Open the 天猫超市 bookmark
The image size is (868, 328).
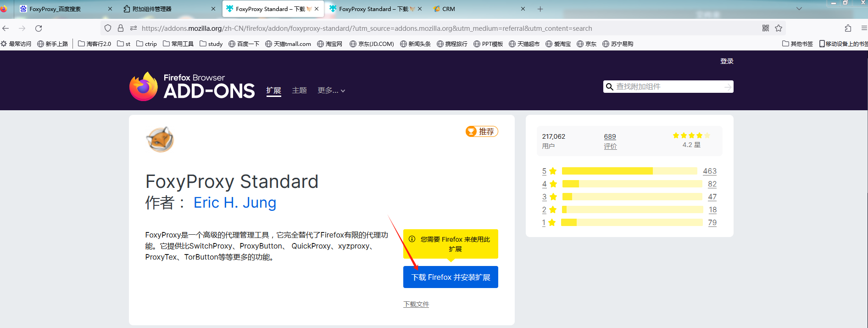pos(524,44)
